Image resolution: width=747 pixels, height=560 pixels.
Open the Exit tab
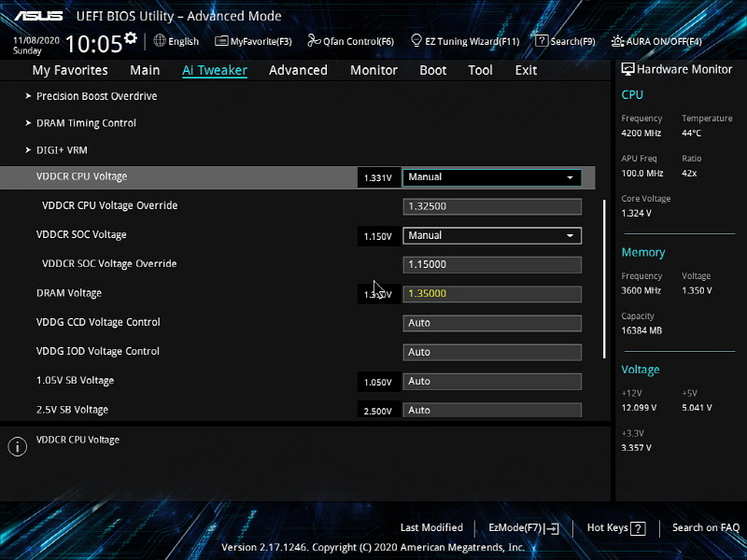click(x=526, y=71)
